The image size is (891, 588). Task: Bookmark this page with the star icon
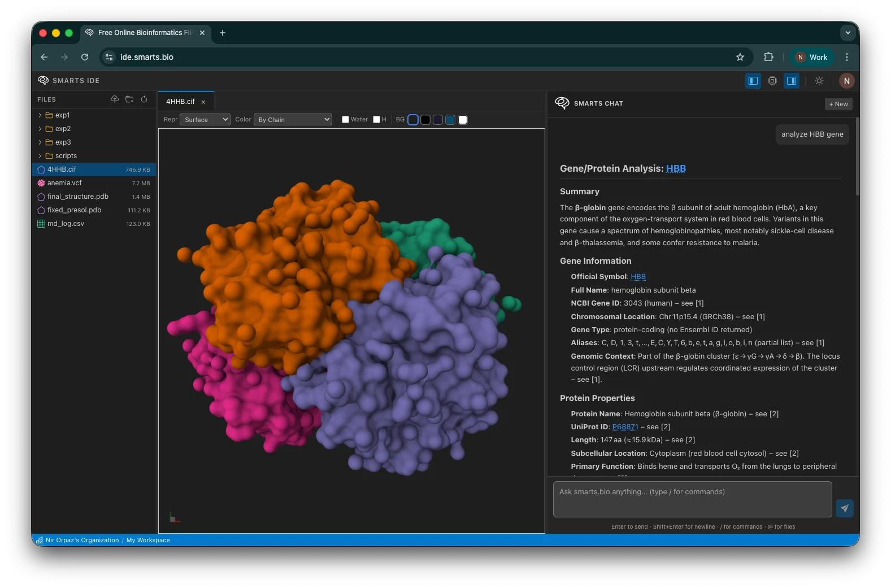coord(740,57)
